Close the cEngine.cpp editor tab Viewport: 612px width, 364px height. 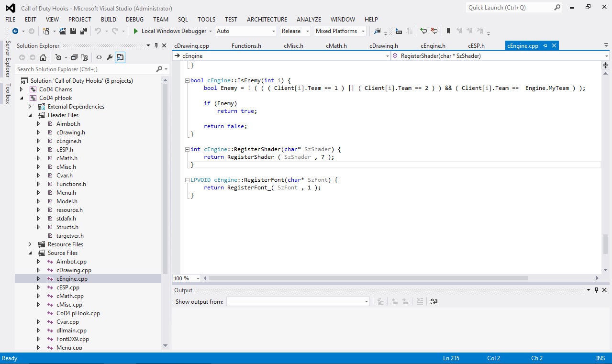[x=554, y=46]
